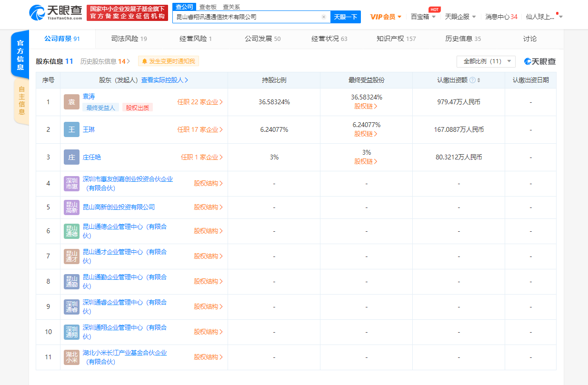The height and width of the screenshot is (385, 588).
Task: Select the 深圳通睿 company logo thumbnail
Action: pos(71,307)
